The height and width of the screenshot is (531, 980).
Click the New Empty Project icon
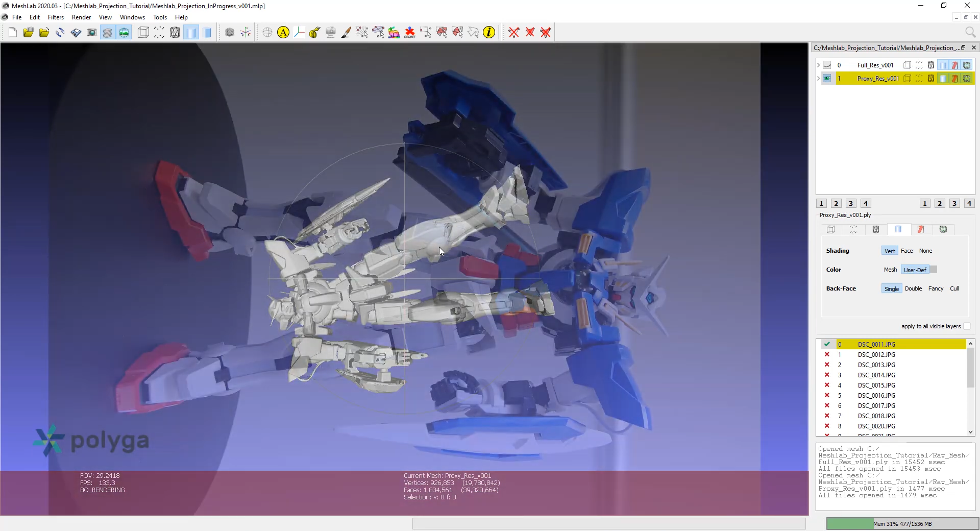coord(13,33)
